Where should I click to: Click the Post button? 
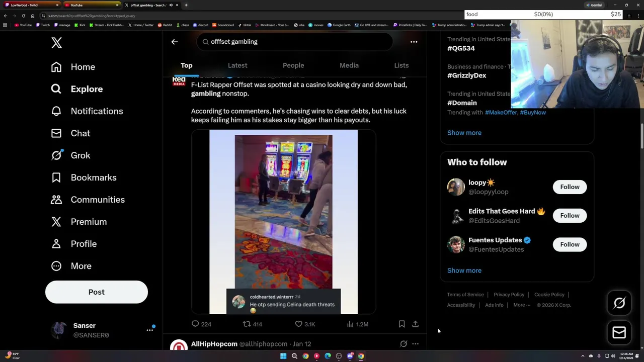(97, 292)
